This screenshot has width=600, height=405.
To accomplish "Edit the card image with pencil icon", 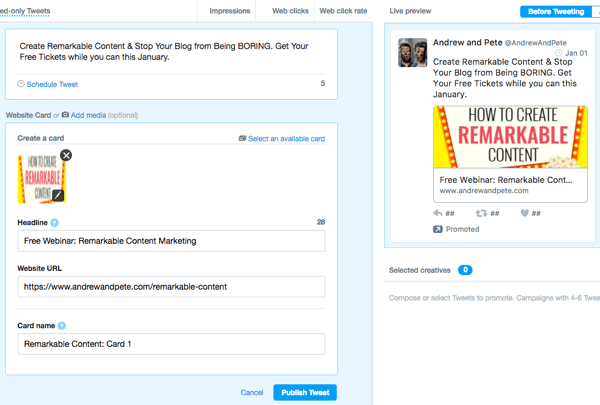I will pyautogui.click(x=58, y=196).
